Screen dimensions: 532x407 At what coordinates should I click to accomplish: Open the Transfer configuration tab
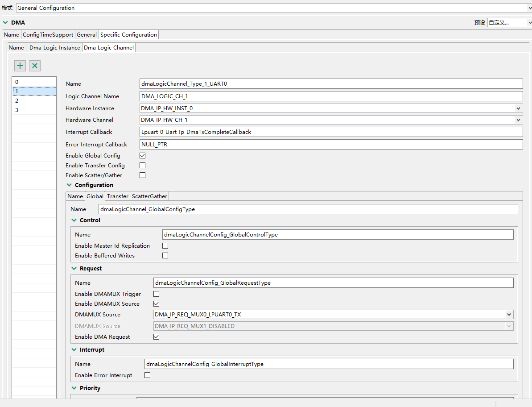tap(118, 196)
